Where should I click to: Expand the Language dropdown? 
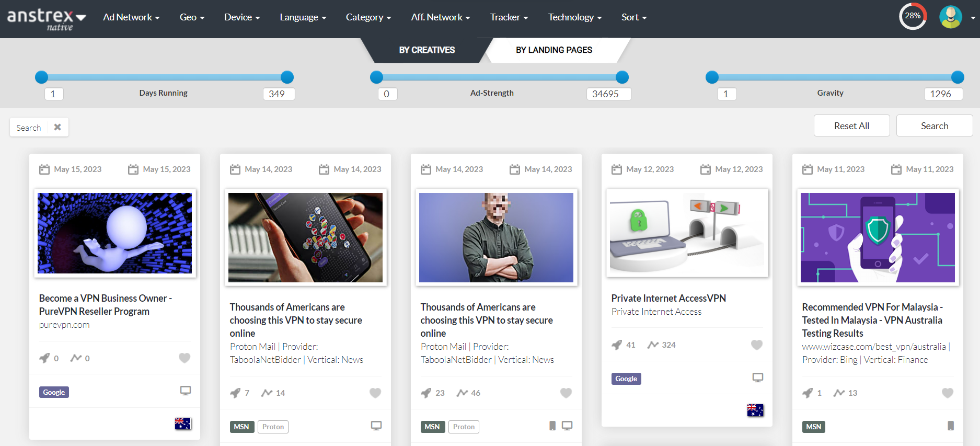coord(303,17)
